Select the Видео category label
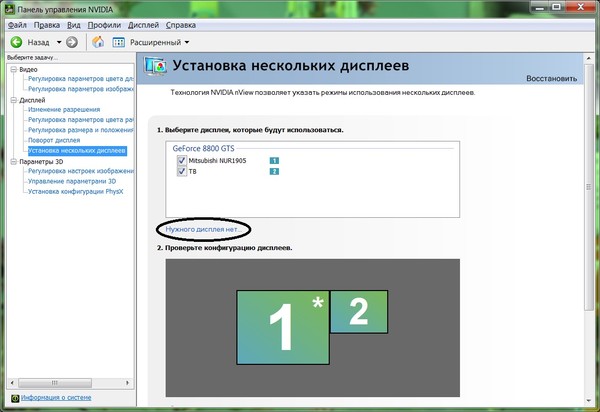The image size is (600, 412). (28, 69)
